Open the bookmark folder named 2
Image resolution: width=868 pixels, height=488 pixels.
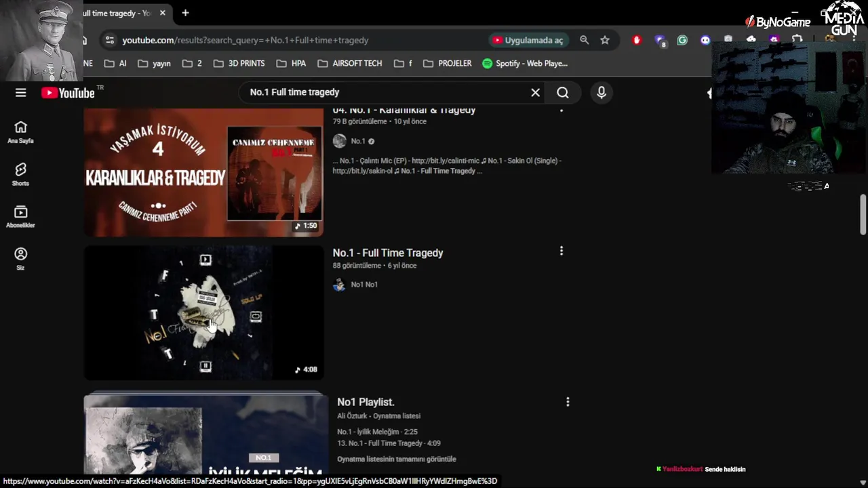pos(192,63)
